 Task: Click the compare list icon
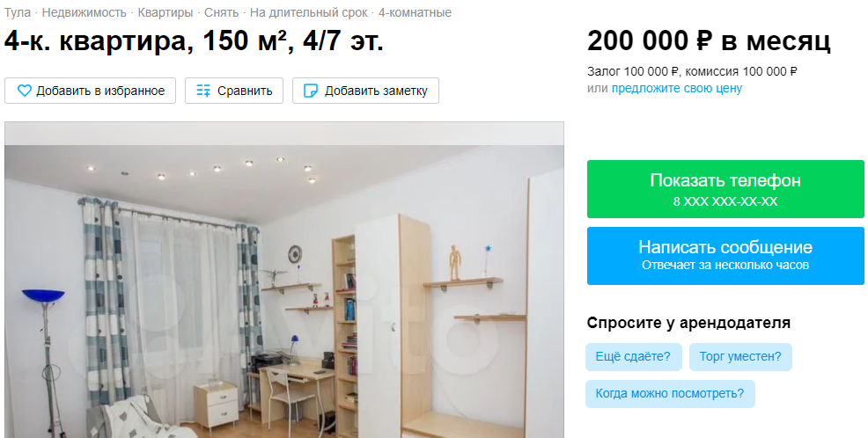(x=203, y=91)
